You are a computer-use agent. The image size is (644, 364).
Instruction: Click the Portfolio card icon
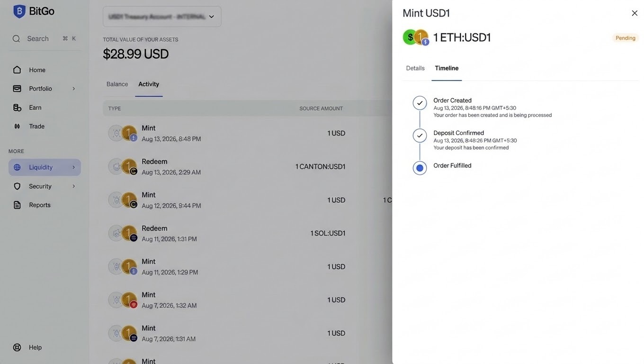click(x=17, y=89)
